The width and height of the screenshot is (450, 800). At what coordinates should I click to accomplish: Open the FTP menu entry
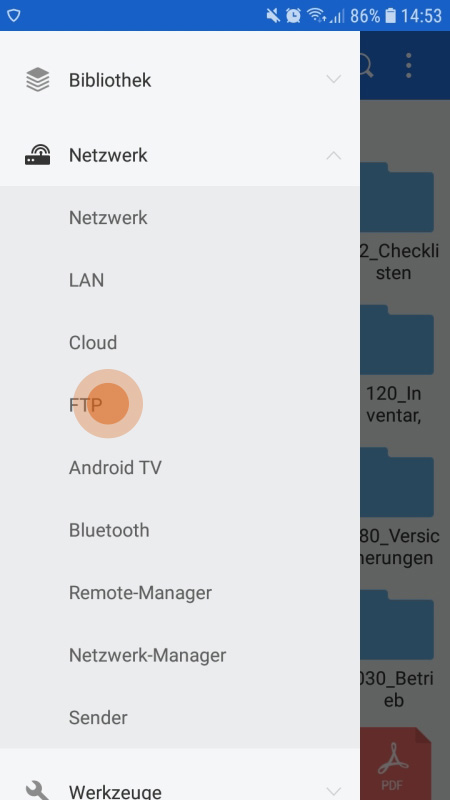tap(180, 405)
